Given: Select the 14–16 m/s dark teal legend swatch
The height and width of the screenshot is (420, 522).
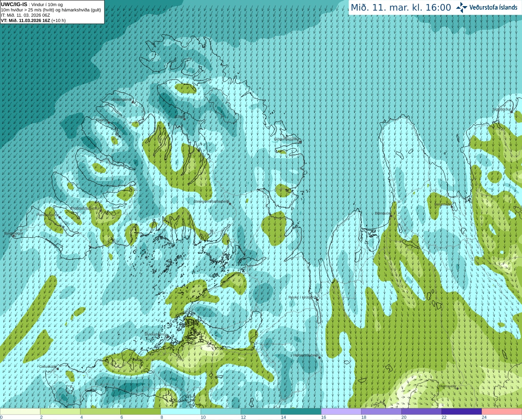Looking at the screenshot, I should coord(301,411).
